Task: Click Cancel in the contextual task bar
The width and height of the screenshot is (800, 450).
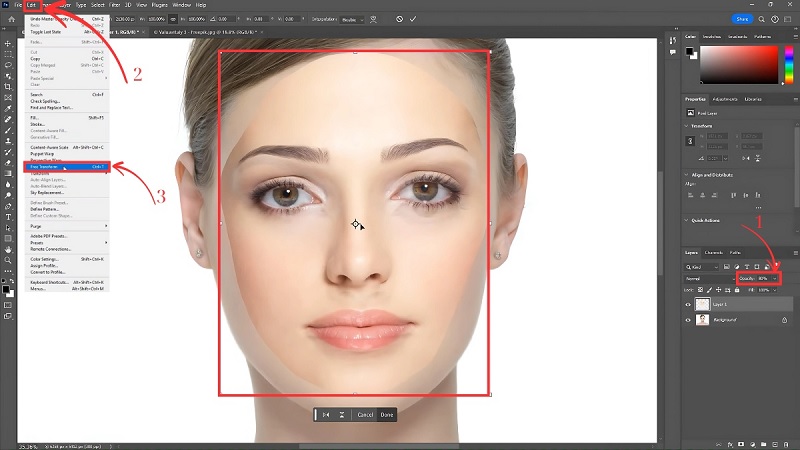Action: [x=365, y=415]
